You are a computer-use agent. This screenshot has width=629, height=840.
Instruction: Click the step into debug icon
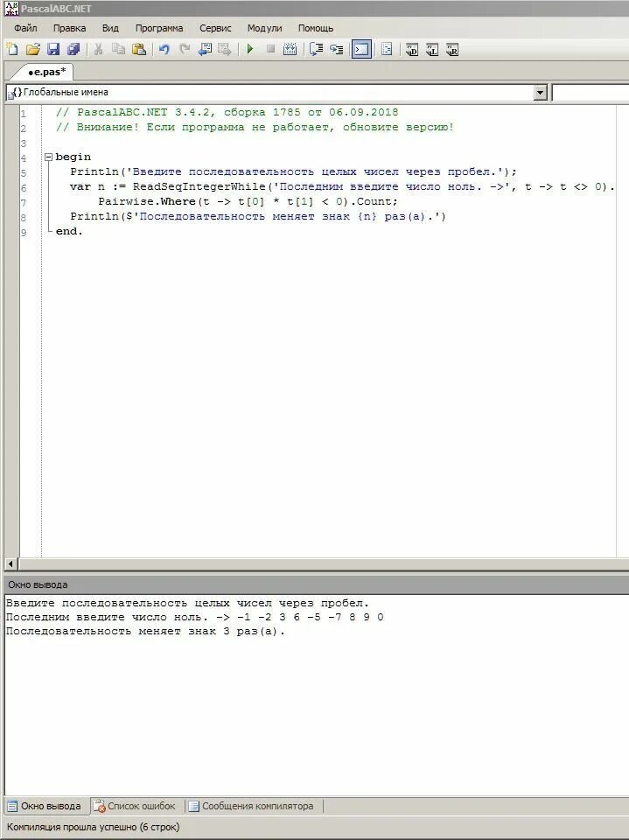(337, 49)
